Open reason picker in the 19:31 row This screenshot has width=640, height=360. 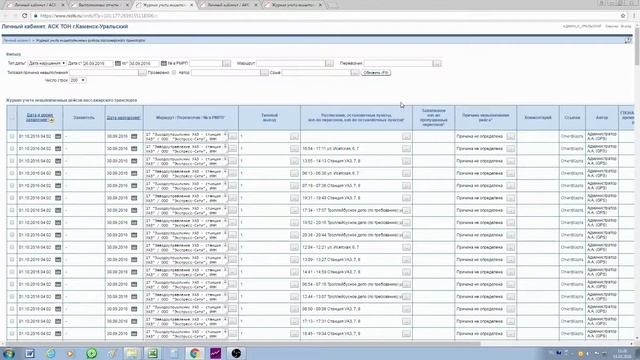pyautogui.click(x=510, y=198)
